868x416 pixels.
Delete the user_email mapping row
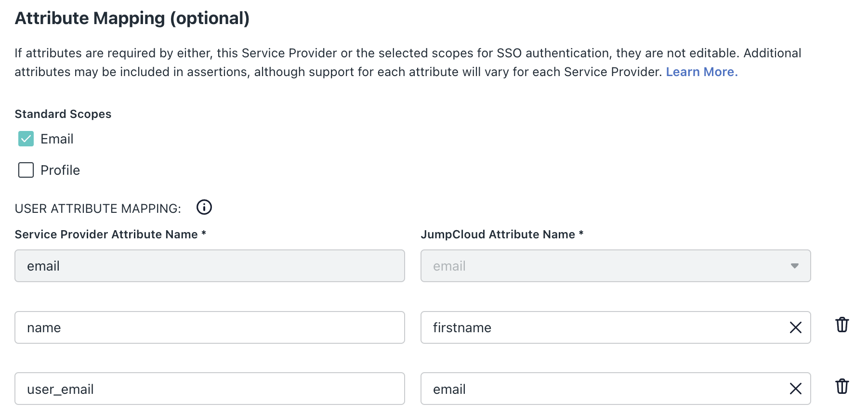coord(842,386)
